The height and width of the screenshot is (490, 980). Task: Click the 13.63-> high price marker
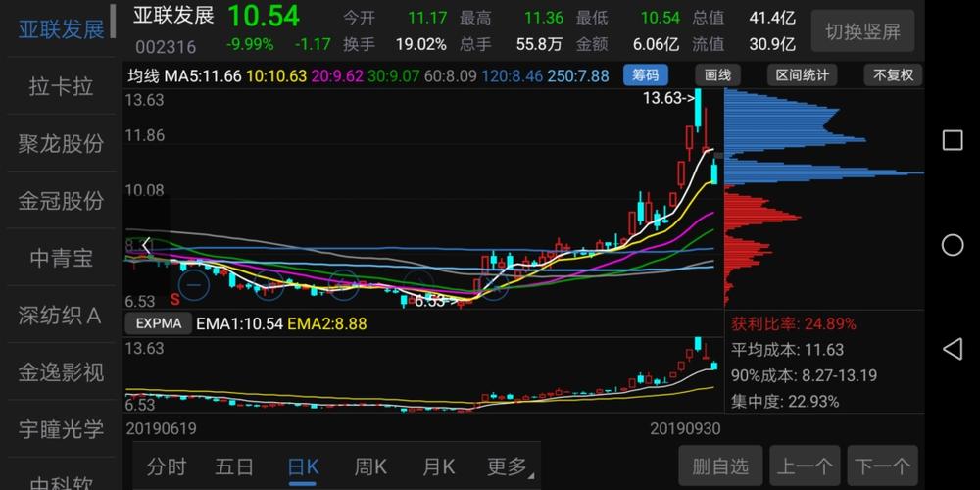668,97
